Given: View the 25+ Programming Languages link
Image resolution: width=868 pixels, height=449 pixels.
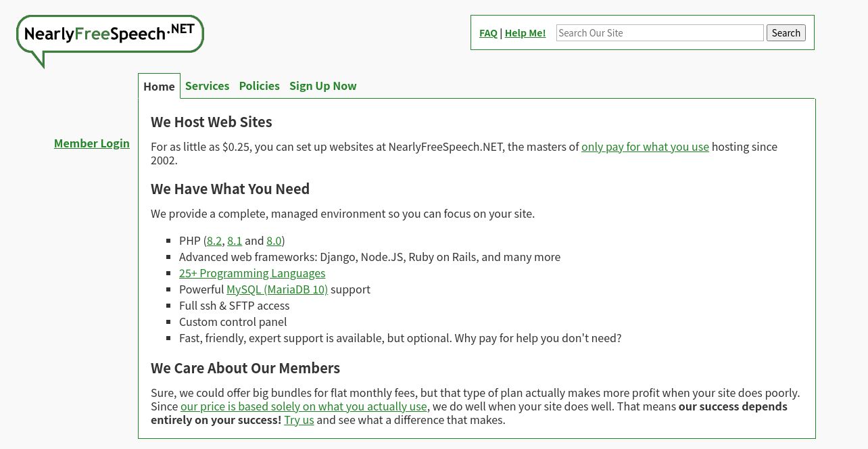Looking at the screenshot, I should [252, 273].
